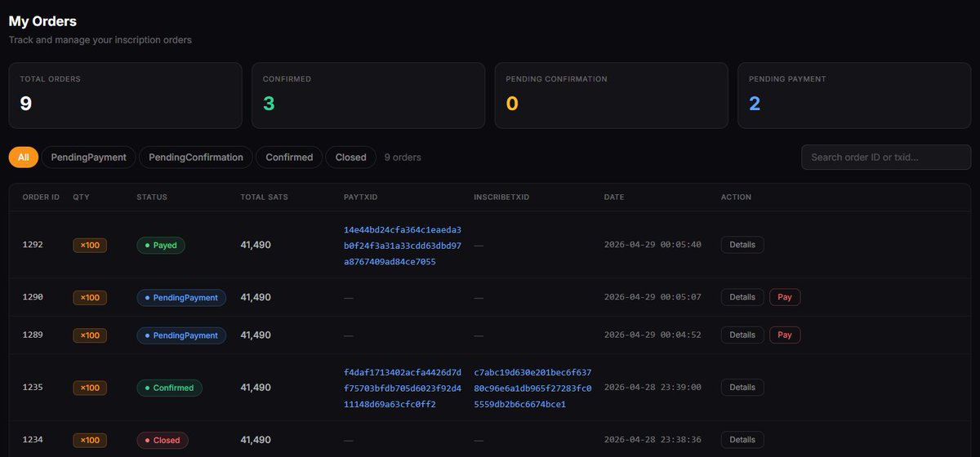The width and height of the screenshot is (980, 457).
Task: Click the STATUS column header
Action: 152,197
